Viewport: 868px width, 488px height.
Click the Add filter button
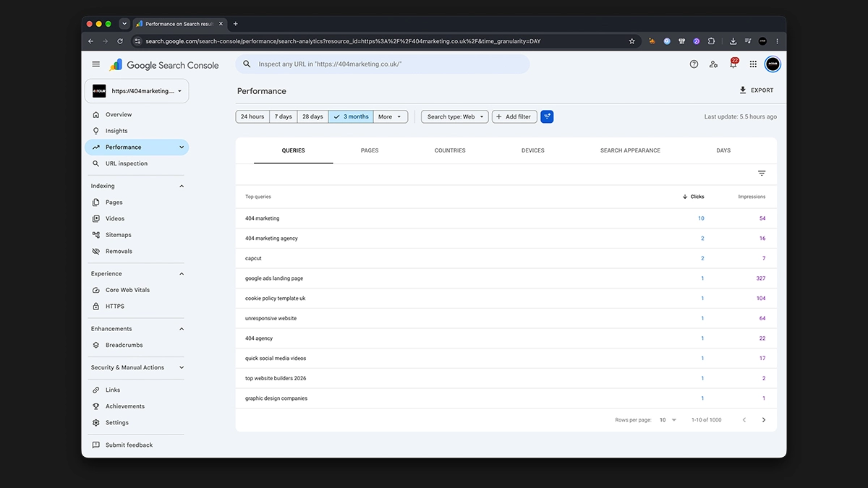click(x=514, y=116)
